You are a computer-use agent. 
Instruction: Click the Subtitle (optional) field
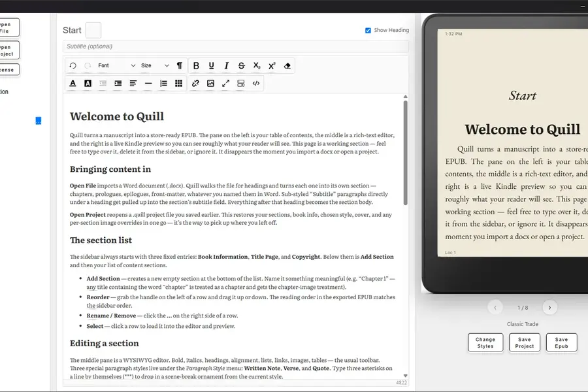[x=235, y=46]
